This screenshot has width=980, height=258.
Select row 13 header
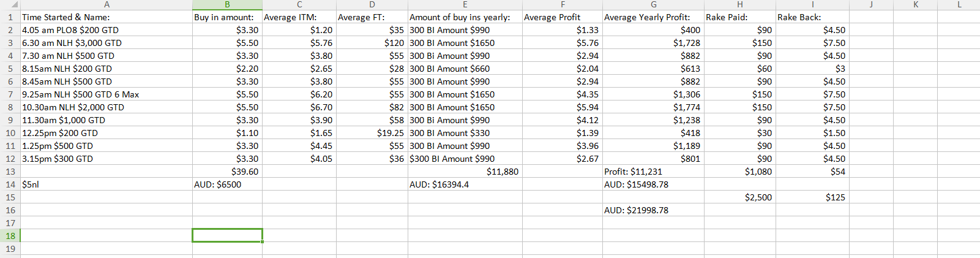(x=10, y=172)
